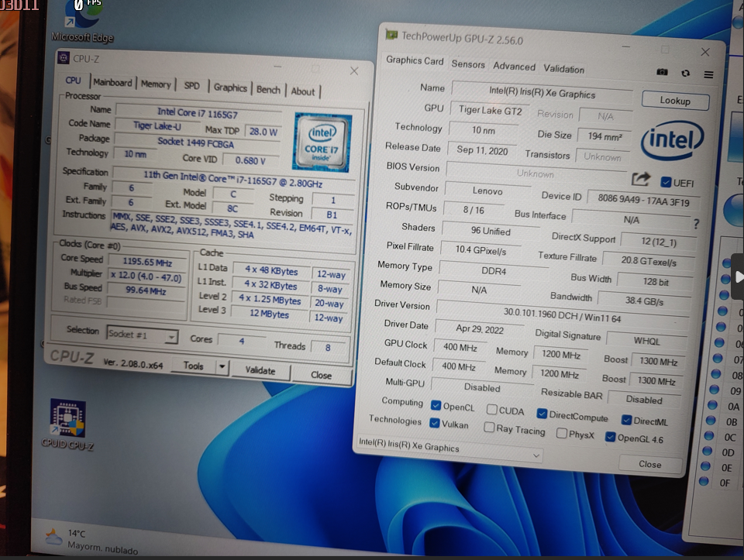Click the Digital Signature WHQL value
The image size is (744, 560).
point(646,341)
